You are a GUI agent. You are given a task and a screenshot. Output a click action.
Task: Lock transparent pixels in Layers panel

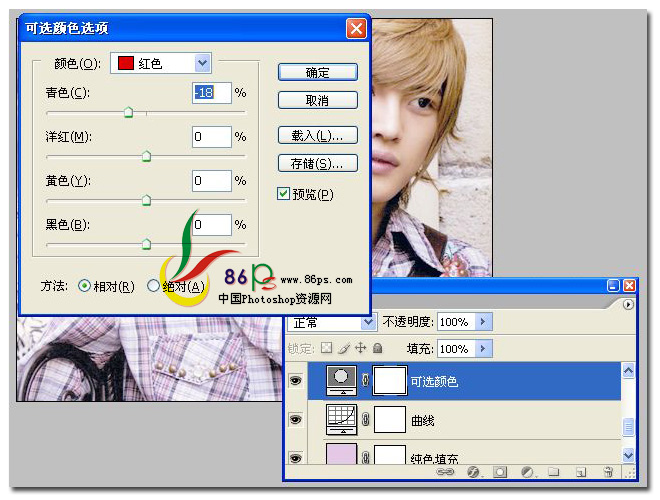click(327, 348)
